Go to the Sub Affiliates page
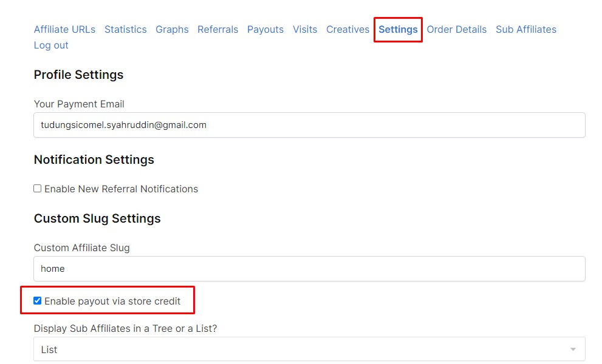 525,29
